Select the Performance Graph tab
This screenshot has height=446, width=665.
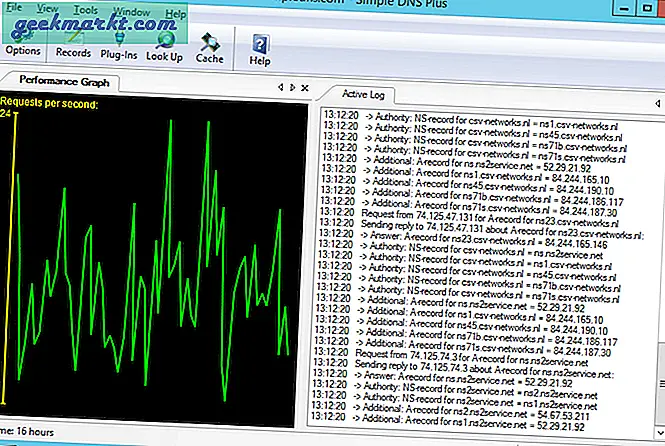(x=64, y=81)
